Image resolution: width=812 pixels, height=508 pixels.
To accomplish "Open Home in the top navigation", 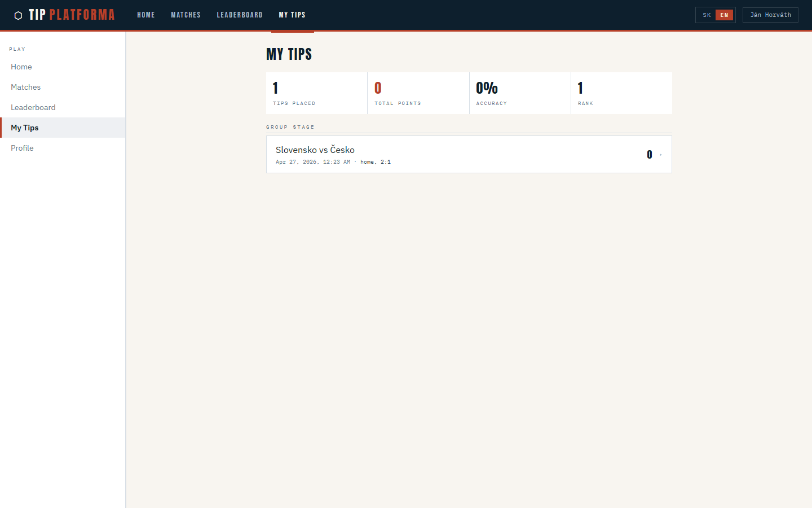I will click(x=145, y=15).
